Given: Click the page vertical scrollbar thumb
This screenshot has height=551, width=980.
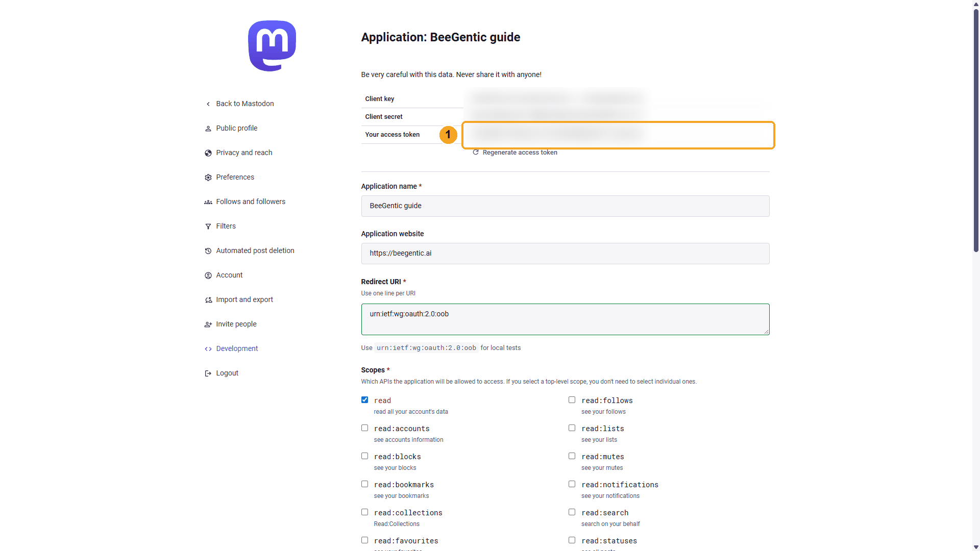Looking at the screenshot, I should click(x=976, y=130).
